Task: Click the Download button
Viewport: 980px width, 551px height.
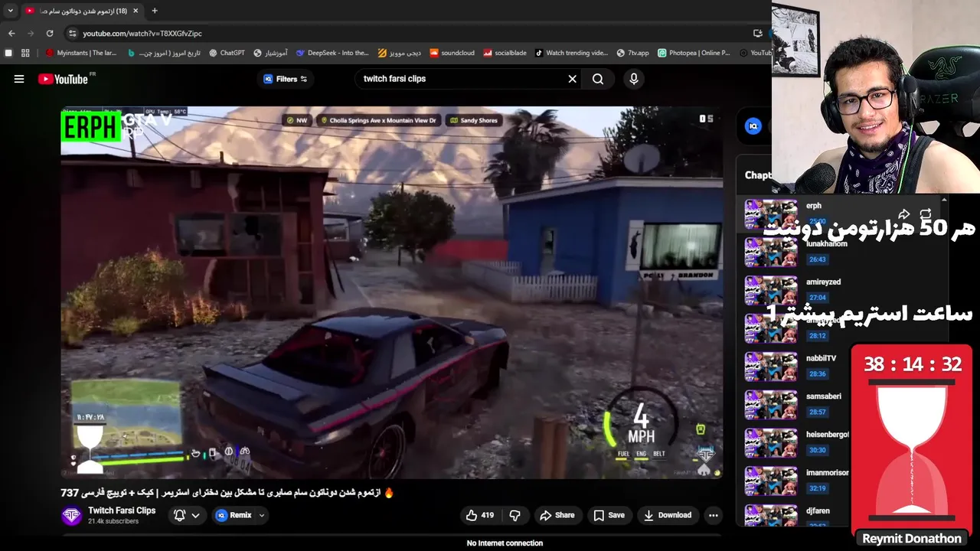Action: pos(668,515)
